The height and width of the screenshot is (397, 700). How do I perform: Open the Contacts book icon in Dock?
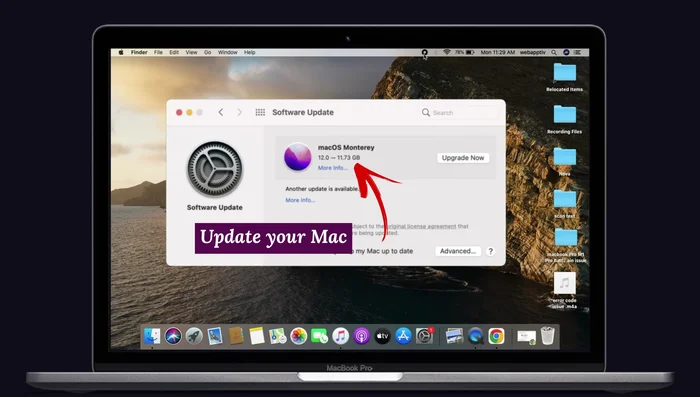click(x=236, y=336)
